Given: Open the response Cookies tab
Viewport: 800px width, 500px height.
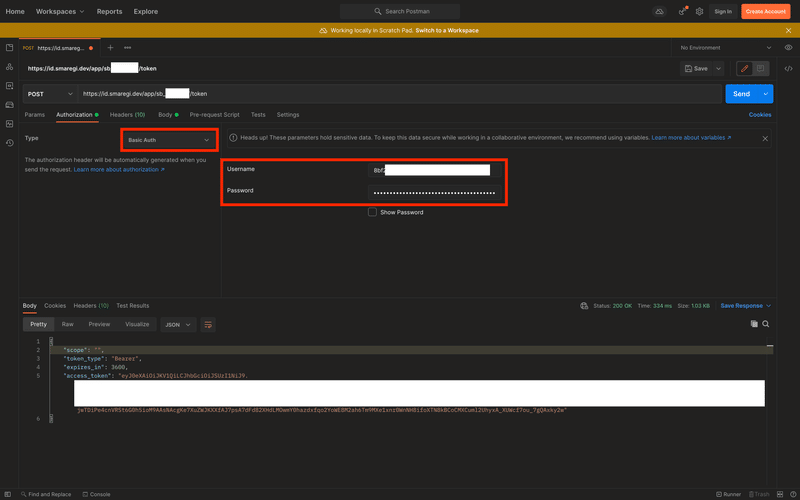Looking at the screenshot, I should [x=55, y=306].
